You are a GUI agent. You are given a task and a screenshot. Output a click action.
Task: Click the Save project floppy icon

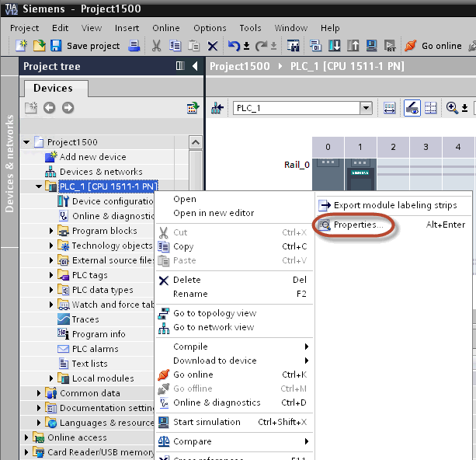pyautogui.click(x=56, y=46)
